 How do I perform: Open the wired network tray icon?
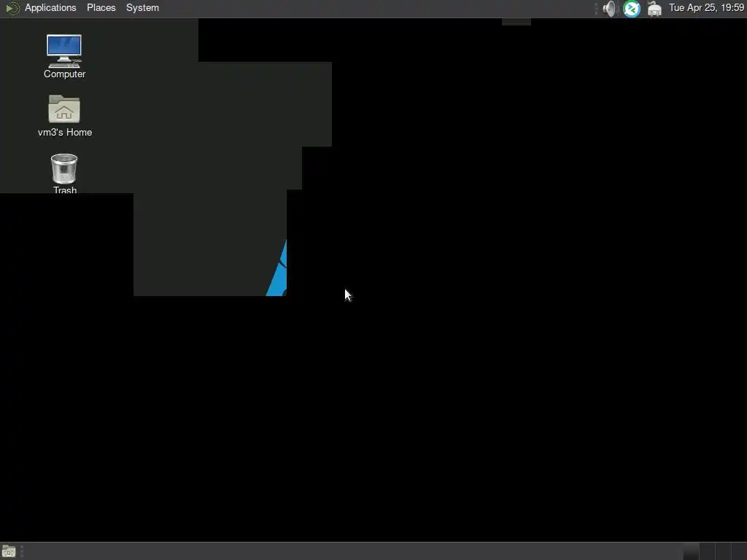click(x=654, y=9)
